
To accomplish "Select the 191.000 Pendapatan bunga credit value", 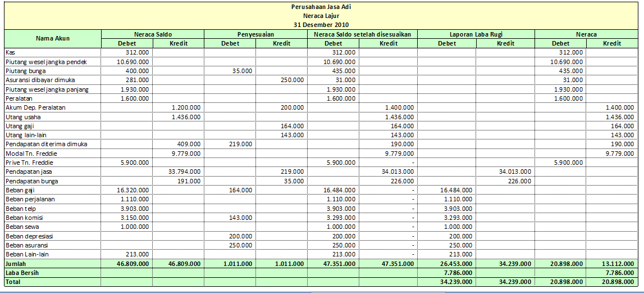I will tap(189, 181).
